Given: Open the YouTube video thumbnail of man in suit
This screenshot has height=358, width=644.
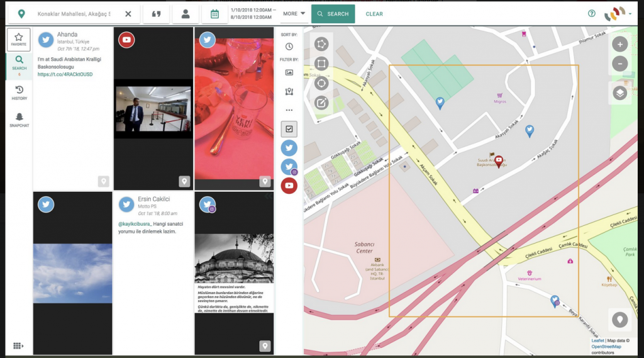Looking at the screenshot, I should tap(153, 109).
